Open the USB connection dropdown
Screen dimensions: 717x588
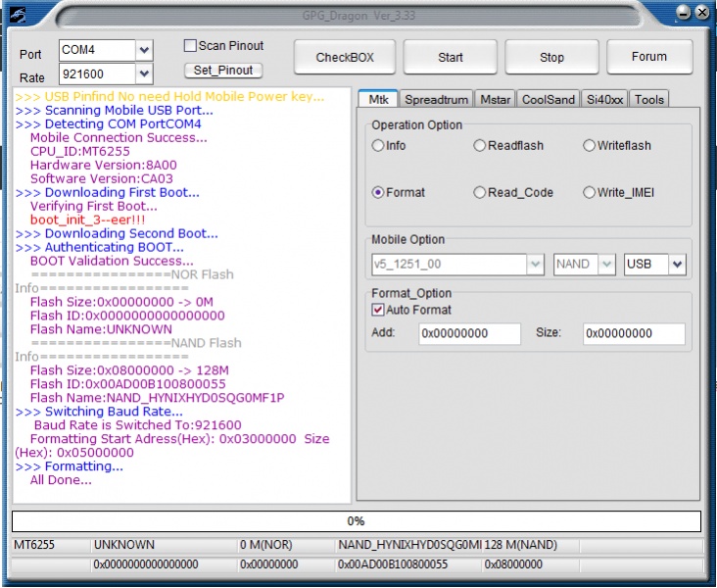coord(677,264)
